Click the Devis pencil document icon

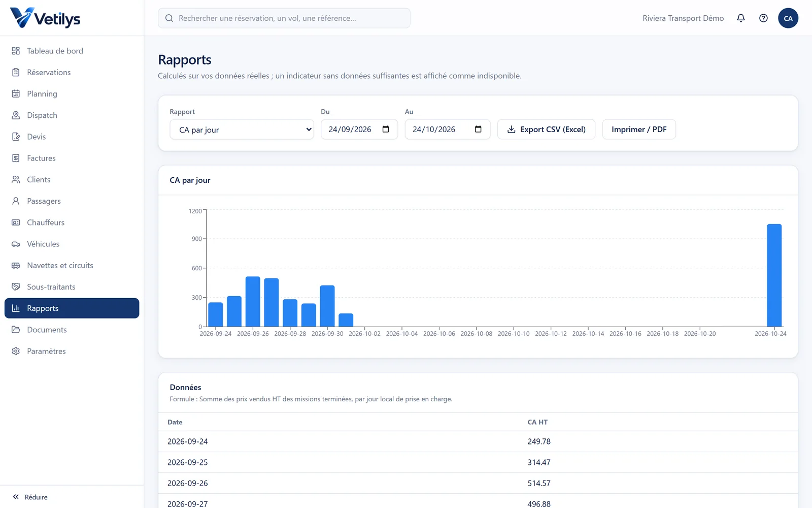click(x=16, y=137)
